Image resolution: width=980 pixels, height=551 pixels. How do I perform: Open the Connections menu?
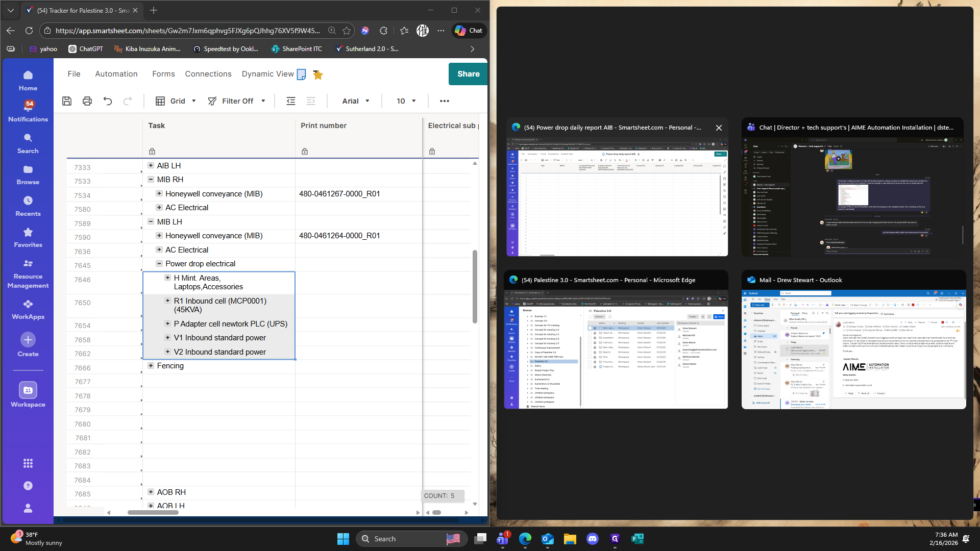[x=208, y=74]
